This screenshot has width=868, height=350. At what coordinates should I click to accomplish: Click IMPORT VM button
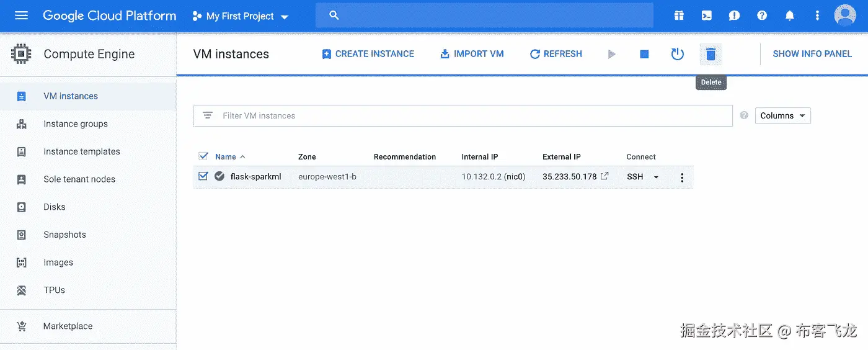pyautogui.click(x=472, y=54)
